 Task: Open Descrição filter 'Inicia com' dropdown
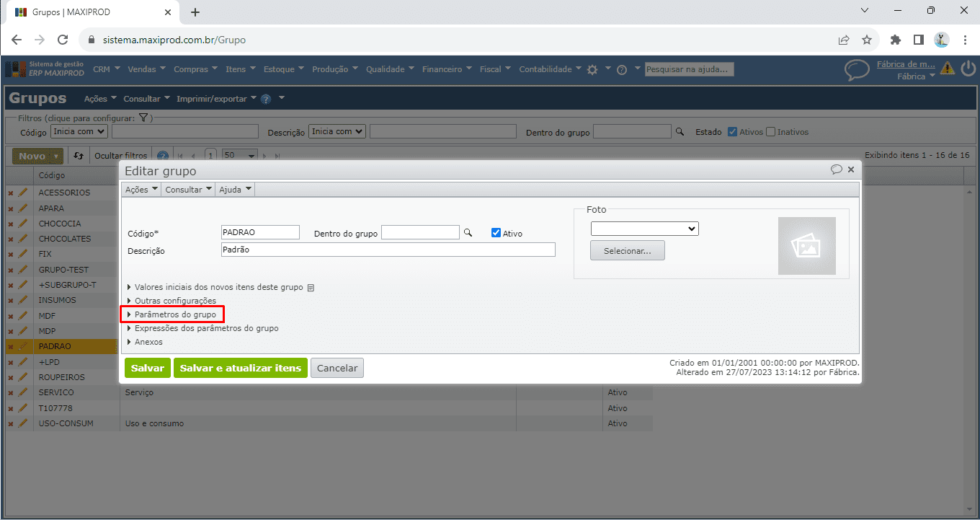tap(337, 131)
